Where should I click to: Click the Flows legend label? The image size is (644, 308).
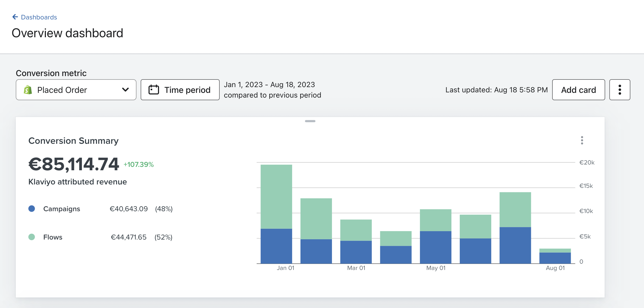[53, 237]
